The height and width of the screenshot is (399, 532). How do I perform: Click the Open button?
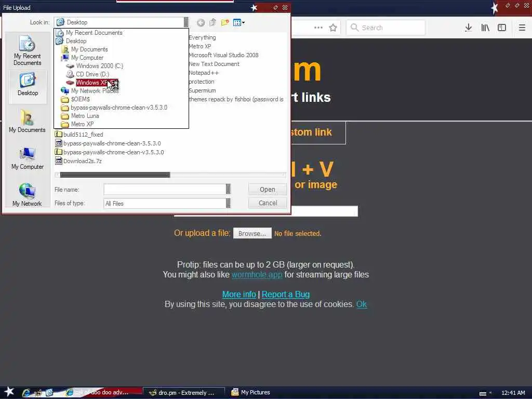tap(268, 189)
